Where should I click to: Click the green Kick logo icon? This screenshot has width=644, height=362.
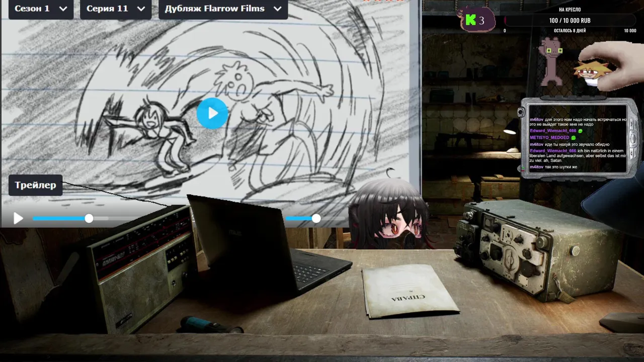(471, 20)
